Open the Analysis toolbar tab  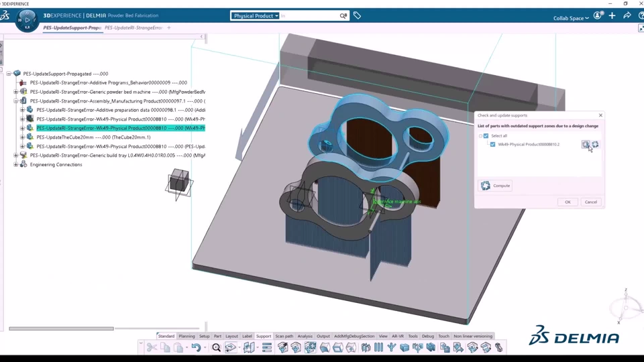click(x=305, y=336)
